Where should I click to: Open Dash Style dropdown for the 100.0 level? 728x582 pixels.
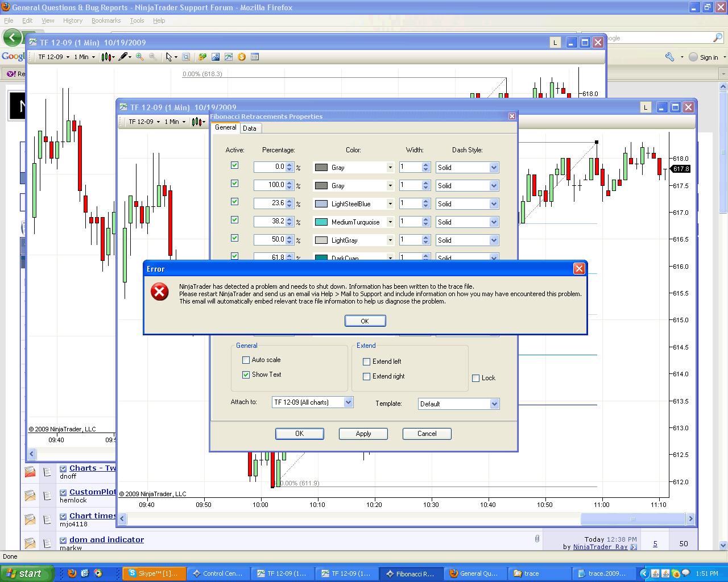(x=494, y=186)
